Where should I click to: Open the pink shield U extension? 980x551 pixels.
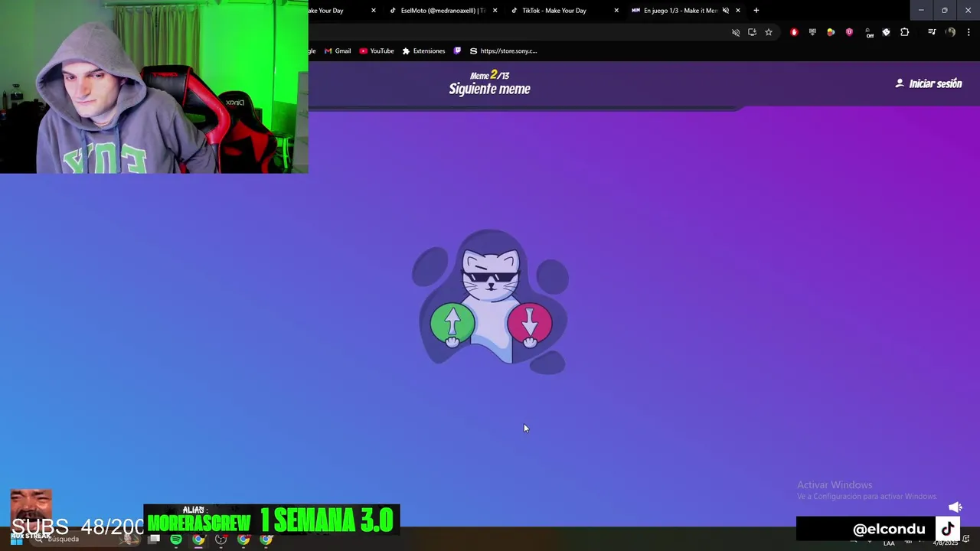coord(849,32)
